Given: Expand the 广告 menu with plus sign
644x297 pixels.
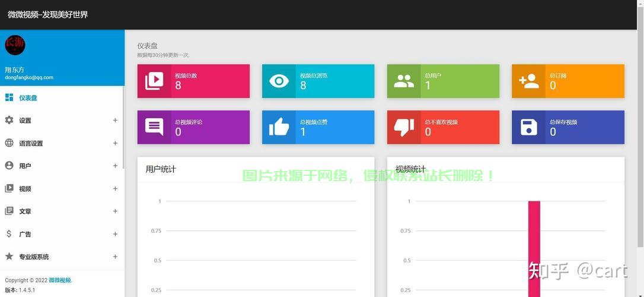Looking at the screenshot, I should point(116,233).
